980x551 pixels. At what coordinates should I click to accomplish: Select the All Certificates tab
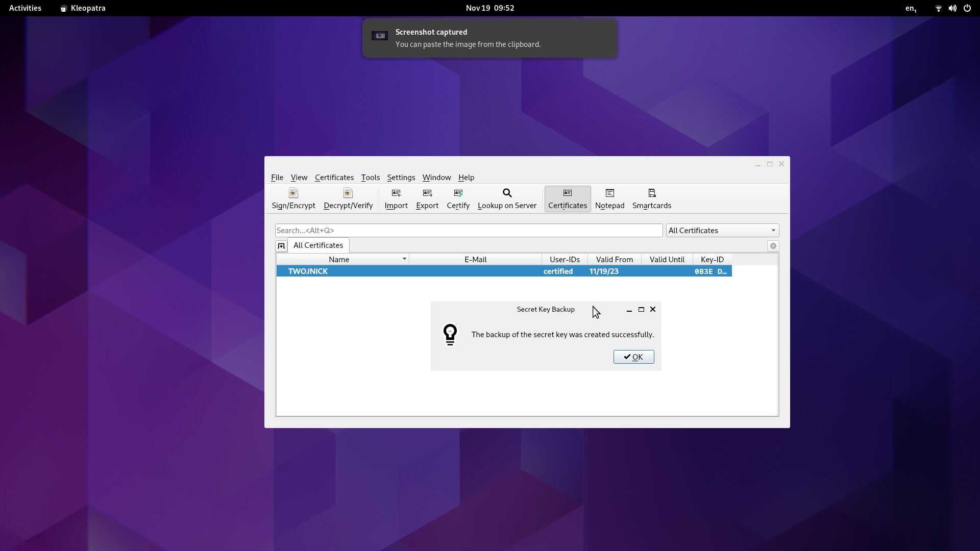pyautogui.click(x=318, y=245)
